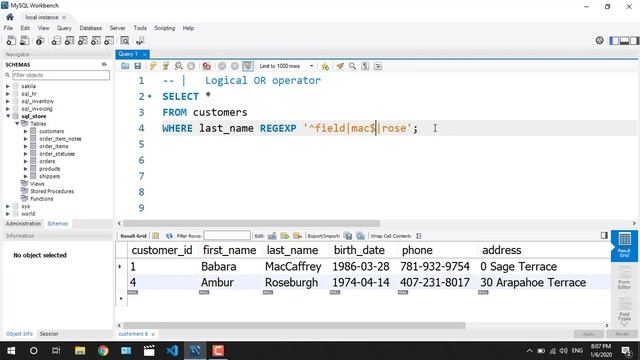Go to the Workbench home screen
The height and width of the screenshot is (360, 640).
coord(10,17)
